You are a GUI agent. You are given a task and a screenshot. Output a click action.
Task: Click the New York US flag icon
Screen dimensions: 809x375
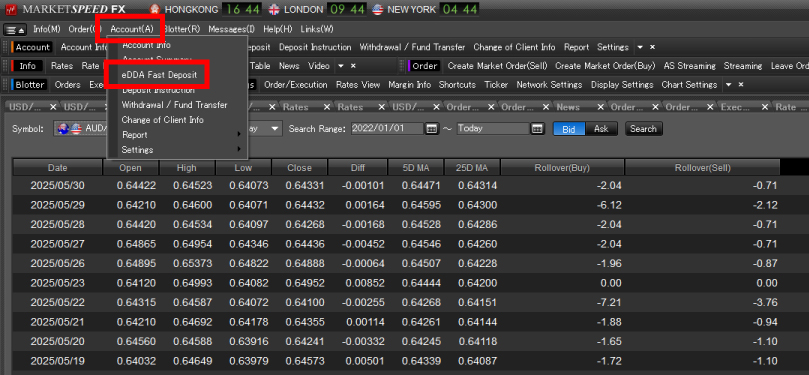click(378, 9)
